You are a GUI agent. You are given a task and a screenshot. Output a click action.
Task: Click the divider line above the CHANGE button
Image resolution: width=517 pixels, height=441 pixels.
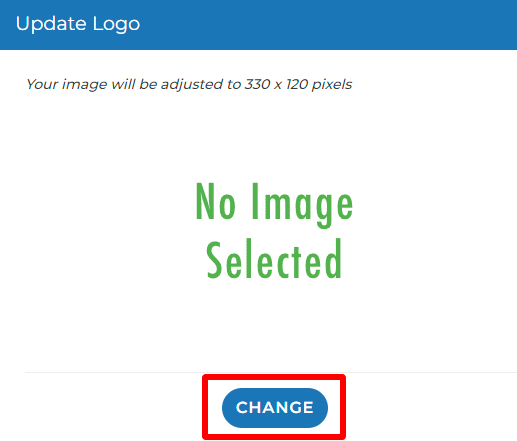coord(271,372)
